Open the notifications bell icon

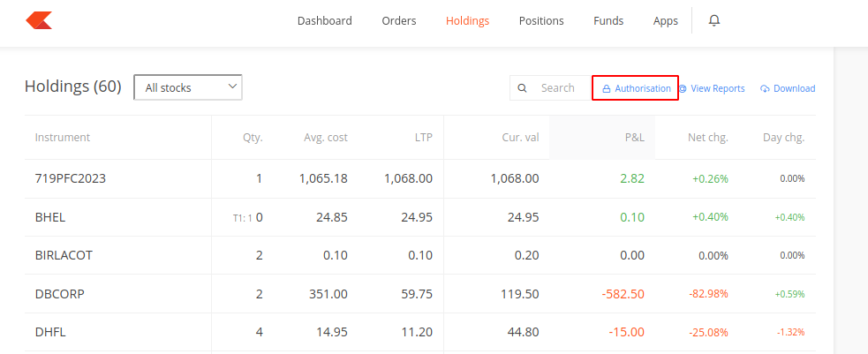(x=714, y=21)
